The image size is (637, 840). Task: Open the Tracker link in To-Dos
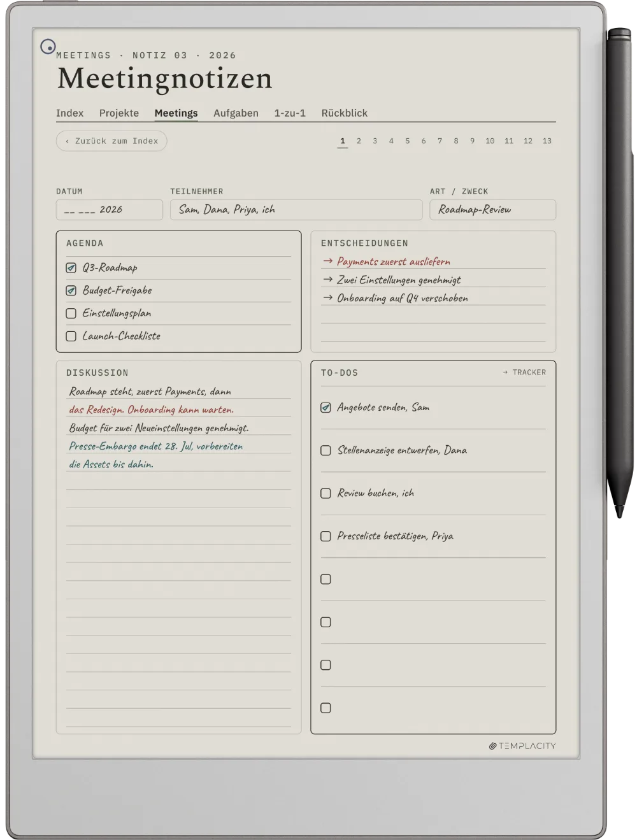524,373
